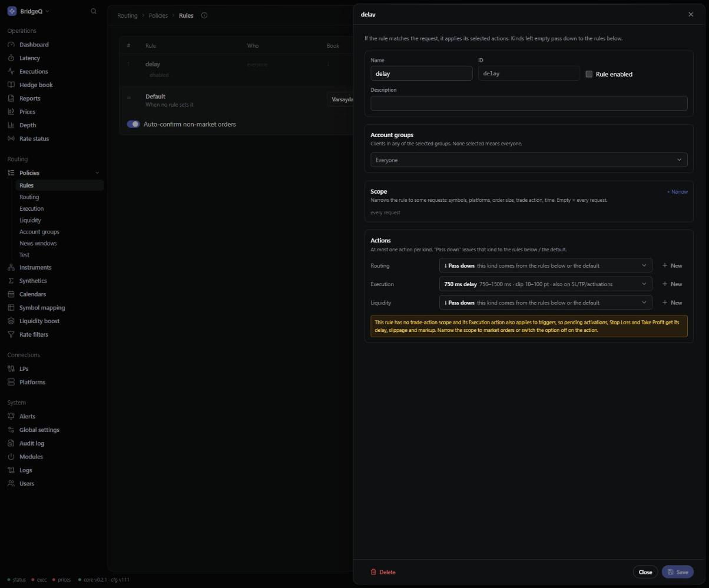709x588 pixels.
Task: Click the Close button in footer
Action: [645, 572]
